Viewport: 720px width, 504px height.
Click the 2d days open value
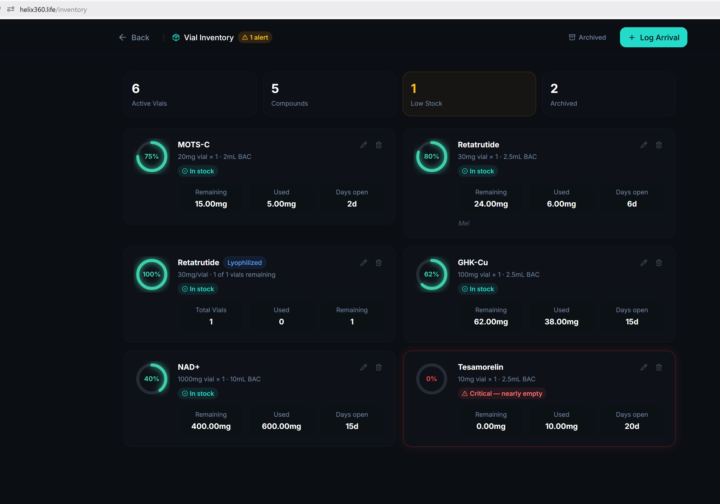352,204
